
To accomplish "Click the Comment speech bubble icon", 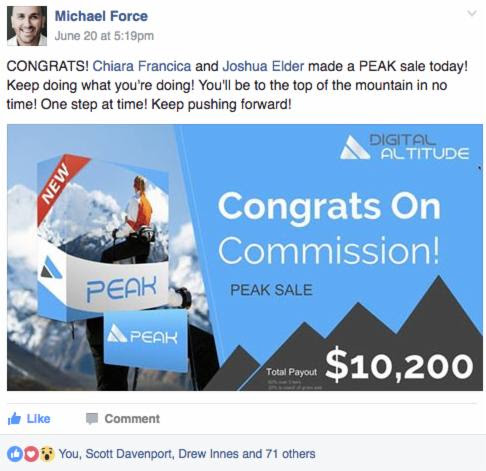I will click(x=92, y=418).
